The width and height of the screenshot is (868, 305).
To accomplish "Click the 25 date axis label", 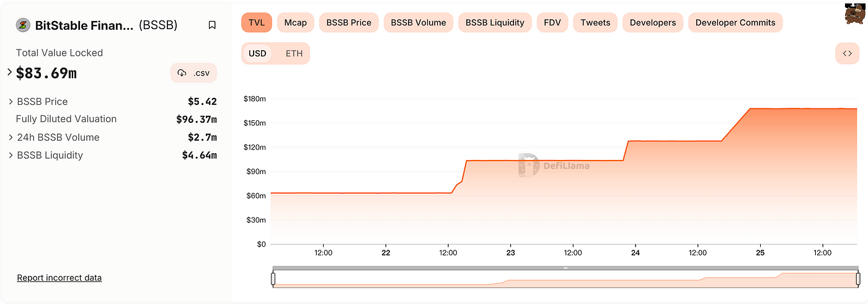I will (x=760, y=253).
